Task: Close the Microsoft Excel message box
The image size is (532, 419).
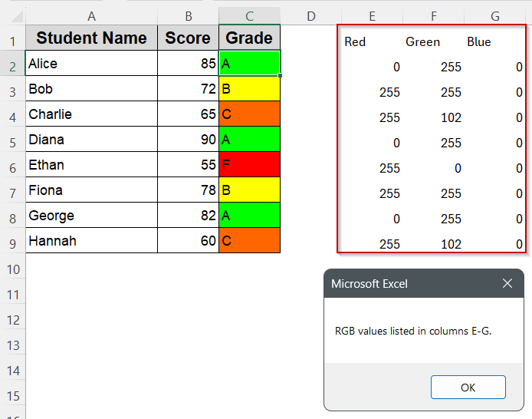Action: pyautogui.click(x=507, y=283)
